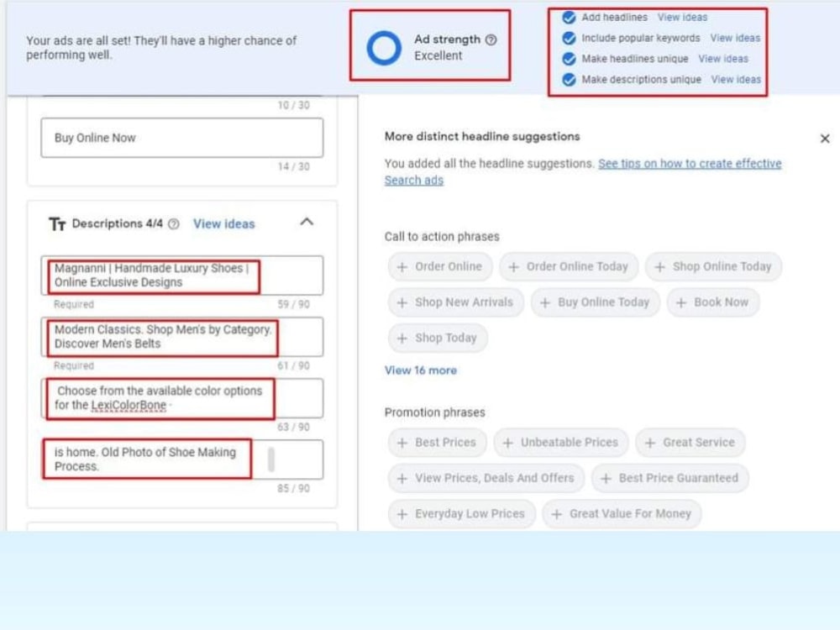Click the Add headlines checkmark icon

pyautogui.click(x=569, y=17)
